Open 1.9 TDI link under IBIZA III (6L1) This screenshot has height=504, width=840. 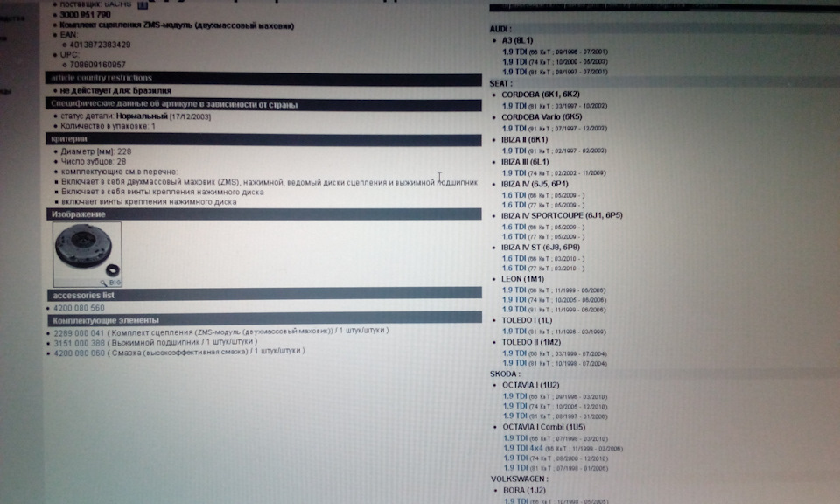[x=514, y=173]
